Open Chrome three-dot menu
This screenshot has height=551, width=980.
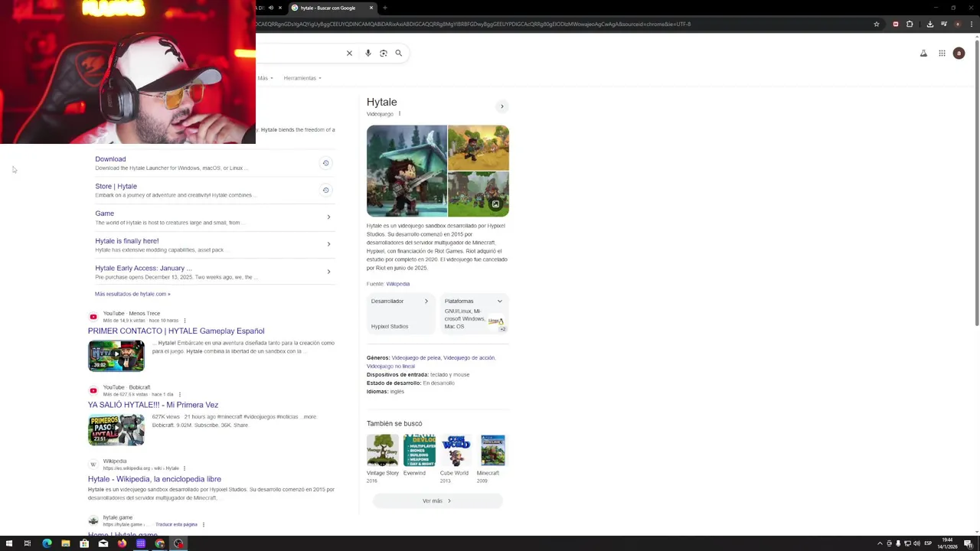(971, 24)
